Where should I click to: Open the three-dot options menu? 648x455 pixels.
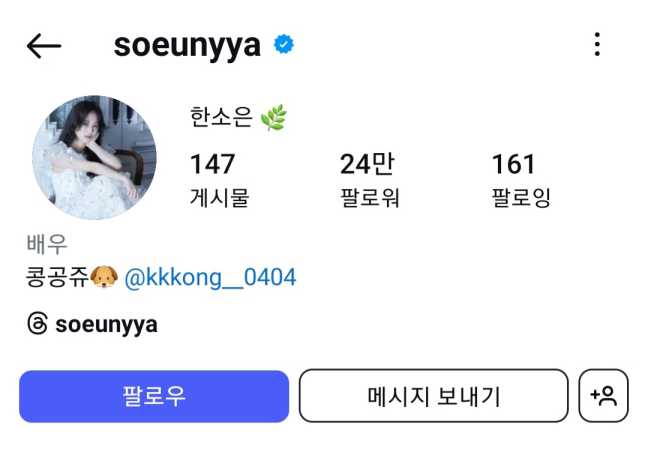click(597, 44)
